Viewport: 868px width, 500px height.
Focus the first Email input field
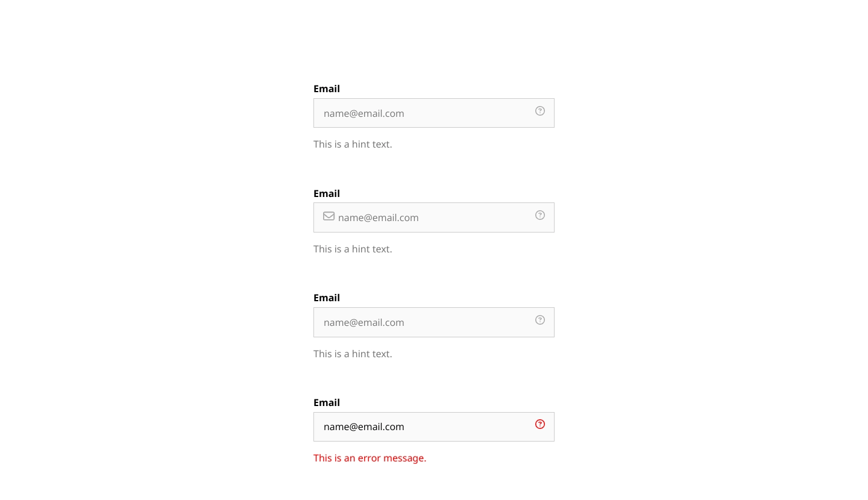pos(434,113)
